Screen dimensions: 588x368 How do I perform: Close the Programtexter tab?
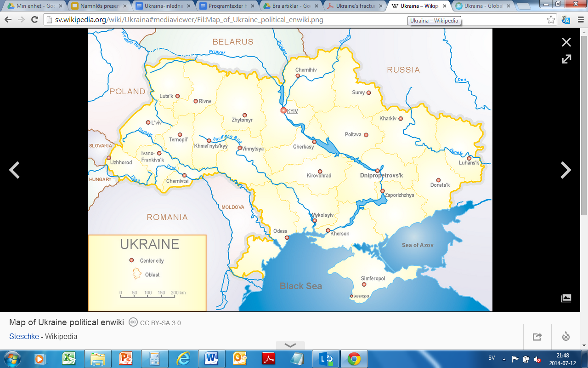(x=253, y=6)
